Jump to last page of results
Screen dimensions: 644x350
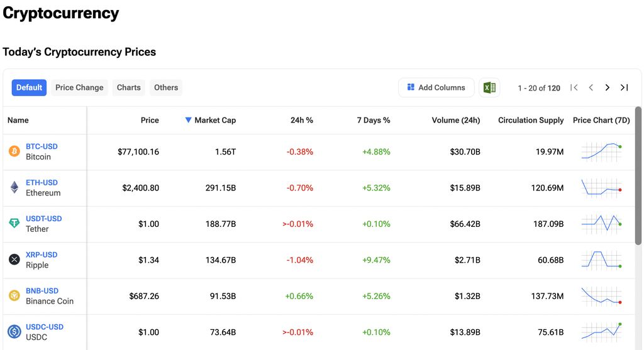tap(625, 87)
